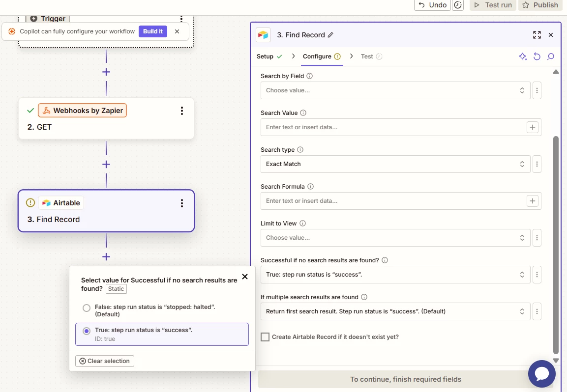567x392 pixels.
Task: Click To continue, finish required fields button
Action: 405,379
